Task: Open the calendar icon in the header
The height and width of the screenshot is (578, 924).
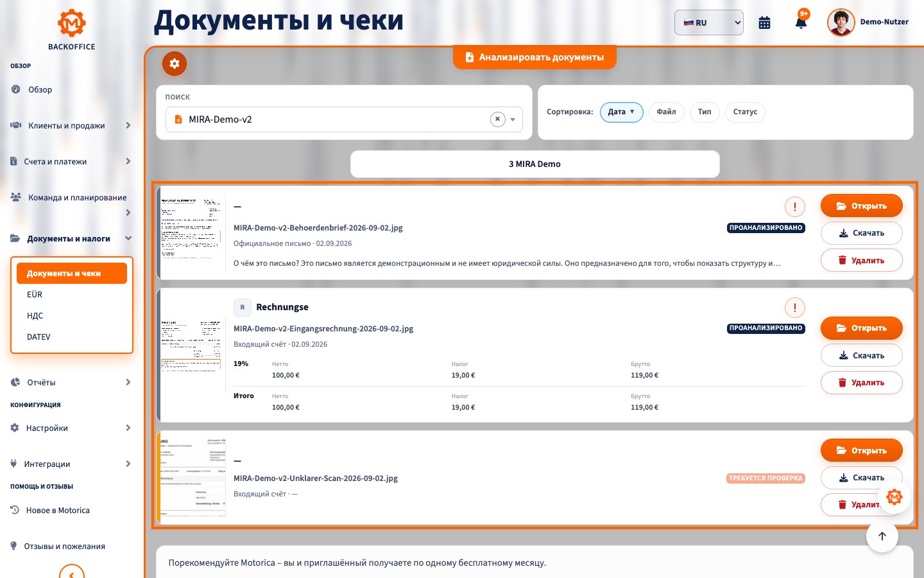Action: pyautogui.click(x=764, y=22)
